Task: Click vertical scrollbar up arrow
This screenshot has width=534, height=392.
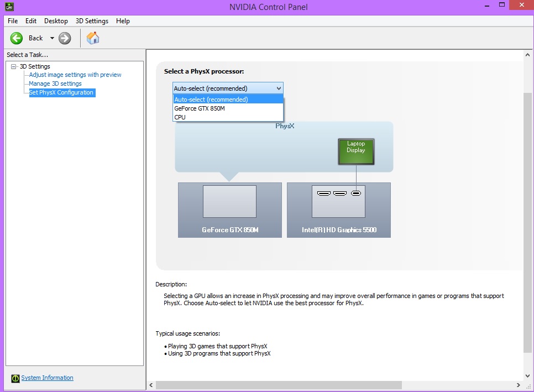Action: pyautogui.click(x=527, y=55)
